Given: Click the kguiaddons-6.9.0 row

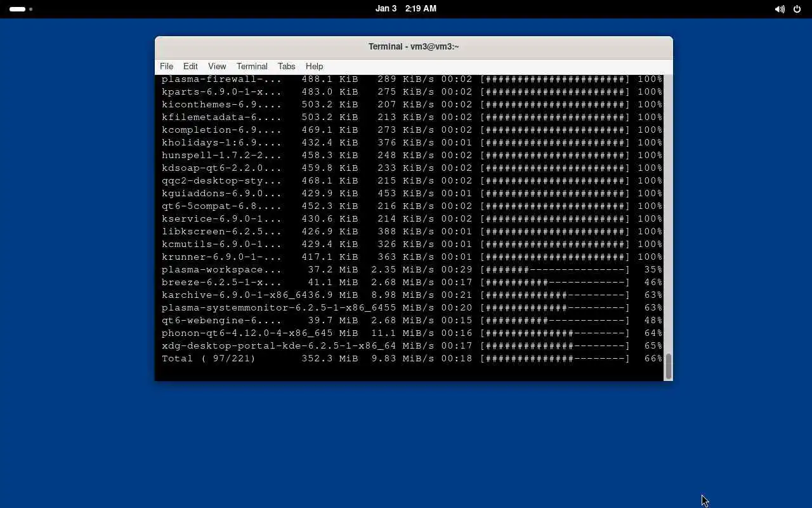Looking at the screenshot, I should point(412,194).
